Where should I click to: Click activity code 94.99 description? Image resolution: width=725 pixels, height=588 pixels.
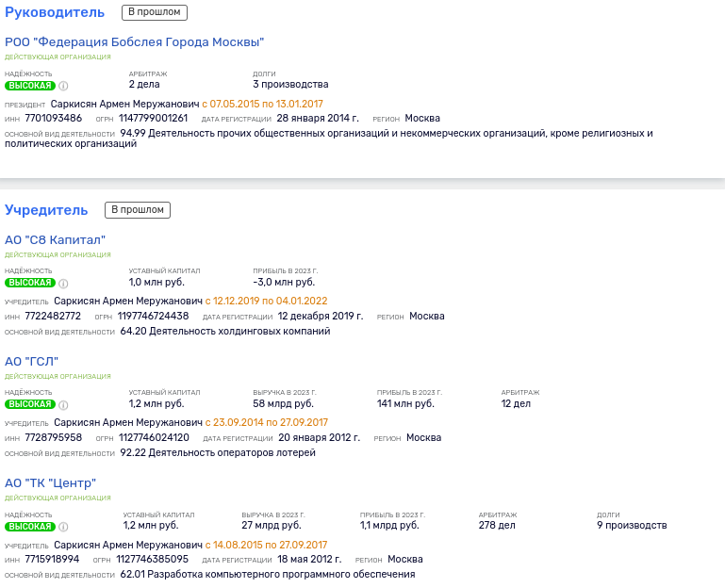pos(329,139)
